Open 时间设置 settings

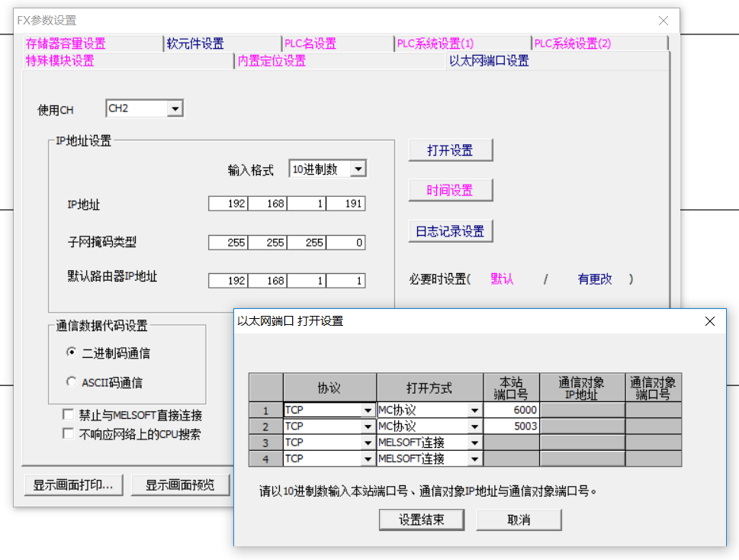[451, 191]
